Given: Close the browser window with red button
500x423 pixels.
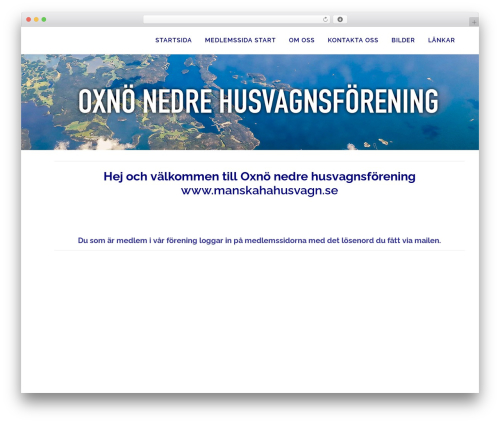Looking at the screenshot, I should (29, 20).
